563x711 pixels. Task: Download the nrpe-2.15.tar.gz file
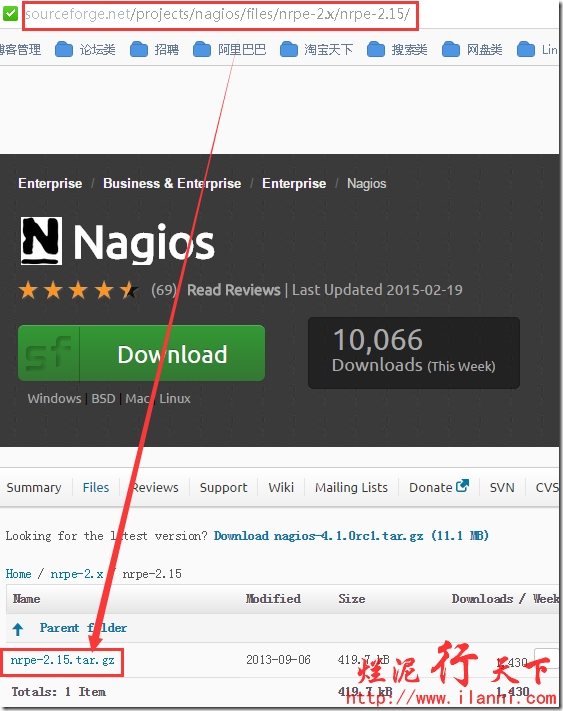(x=63, y=660)
